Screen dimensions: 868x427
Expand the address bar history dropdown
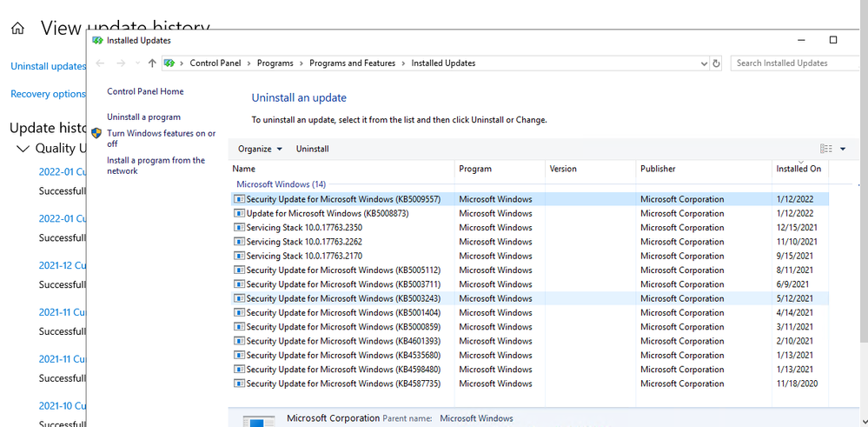tap(704, 63)
